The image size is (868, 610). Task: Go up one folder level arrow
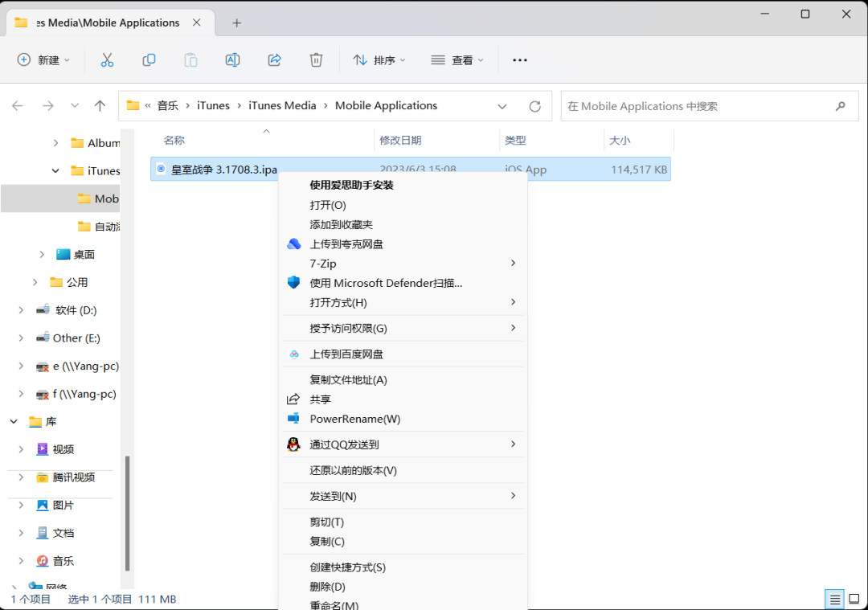(100, 106)
